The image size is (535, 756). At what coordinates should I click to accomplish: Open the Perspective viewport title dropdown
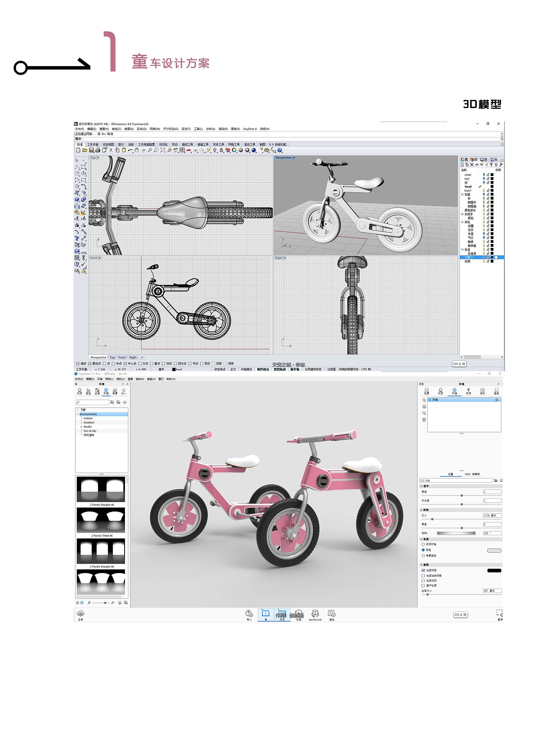click(x=294, y=158)
